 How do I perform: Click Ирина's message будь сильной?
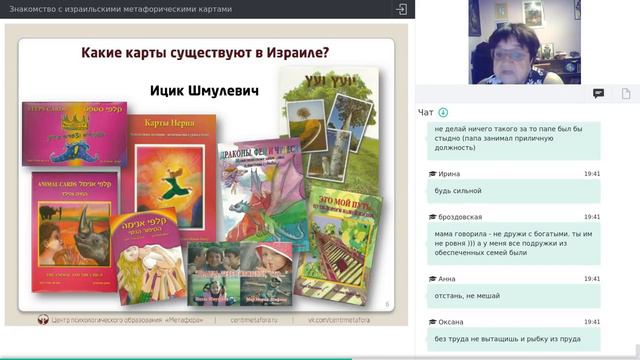(514, 191)
